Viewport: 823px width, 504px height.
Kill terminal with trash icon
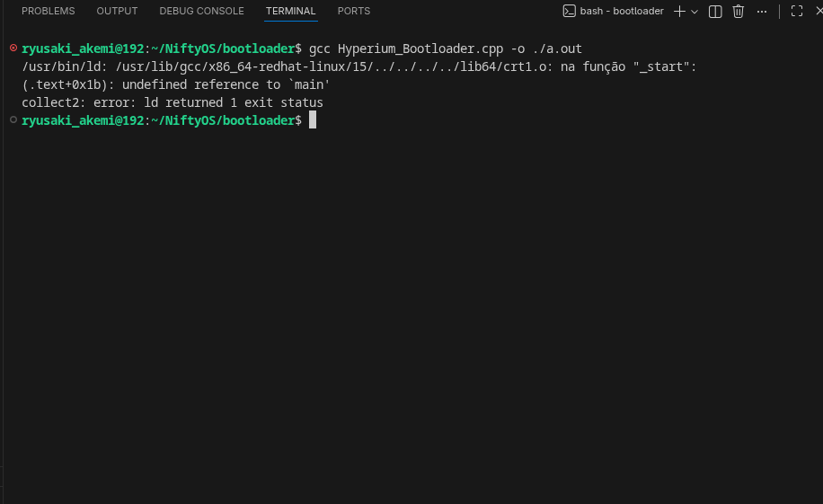[x=739, y=11]
